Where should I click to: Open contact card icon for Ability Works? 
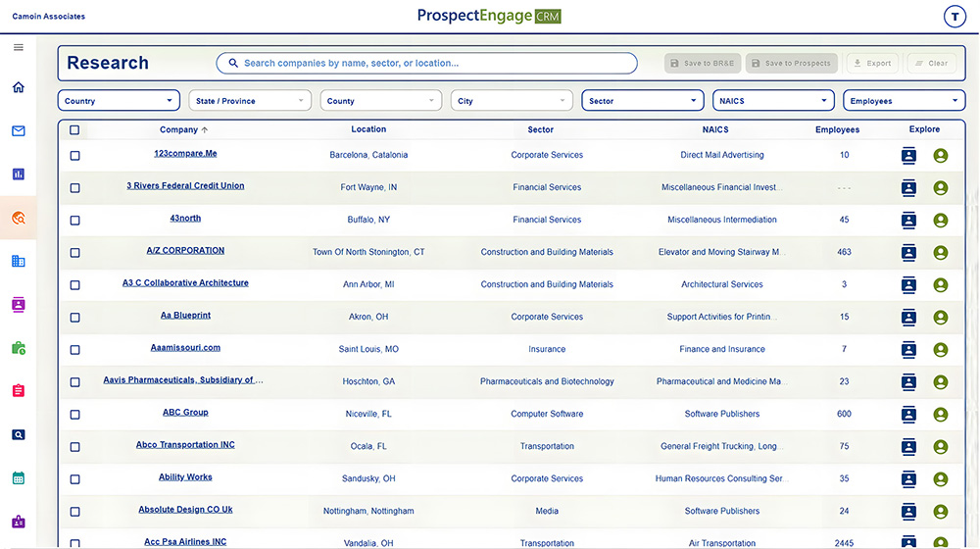pyautogui.click(x=908, y=479)
